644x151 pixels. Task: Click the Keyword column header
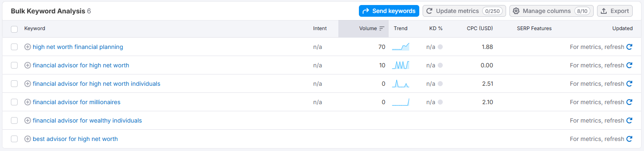pyautogui.click(x=35, y=28)
